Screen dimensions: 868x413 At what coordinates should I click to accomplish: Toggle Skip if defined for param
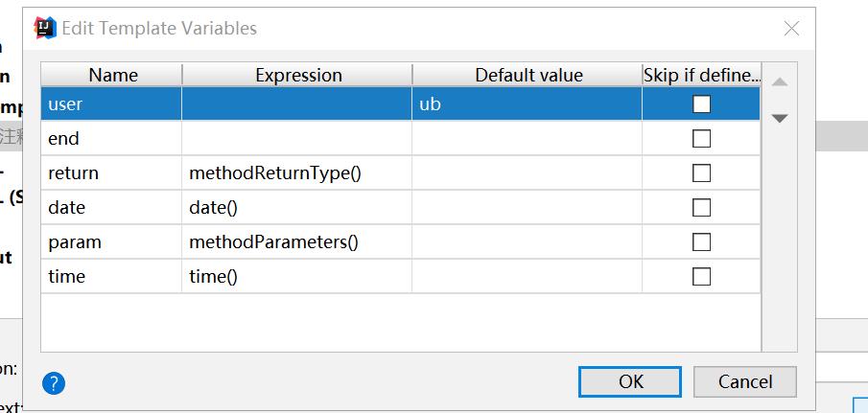(x=701, y=242)
